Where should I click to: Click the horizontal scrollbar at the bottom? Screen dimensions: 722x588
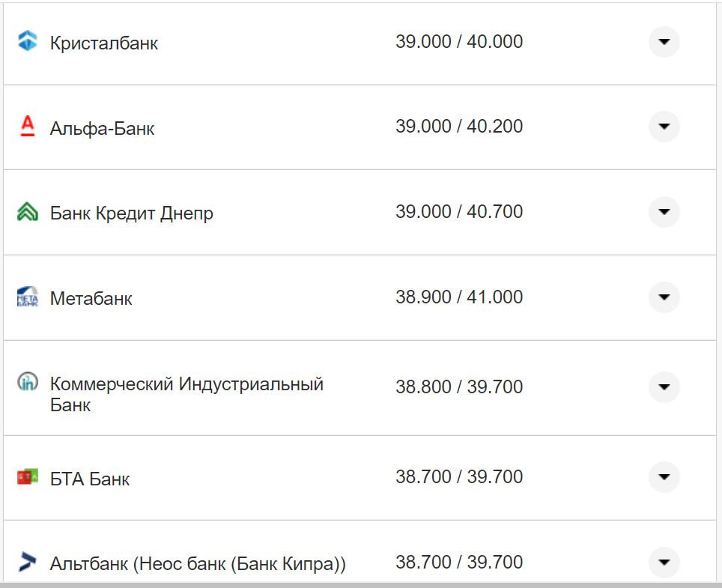tap(361, 584)
